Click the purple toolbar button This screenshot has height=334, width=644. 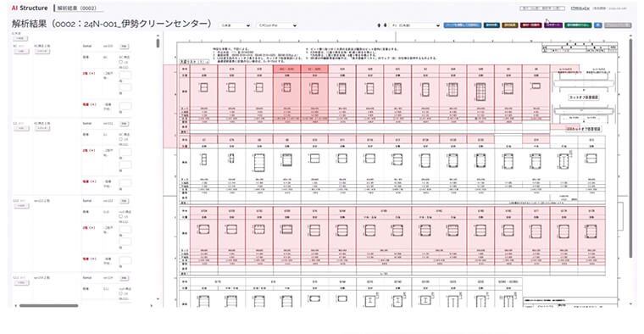(x=553, y=25)
